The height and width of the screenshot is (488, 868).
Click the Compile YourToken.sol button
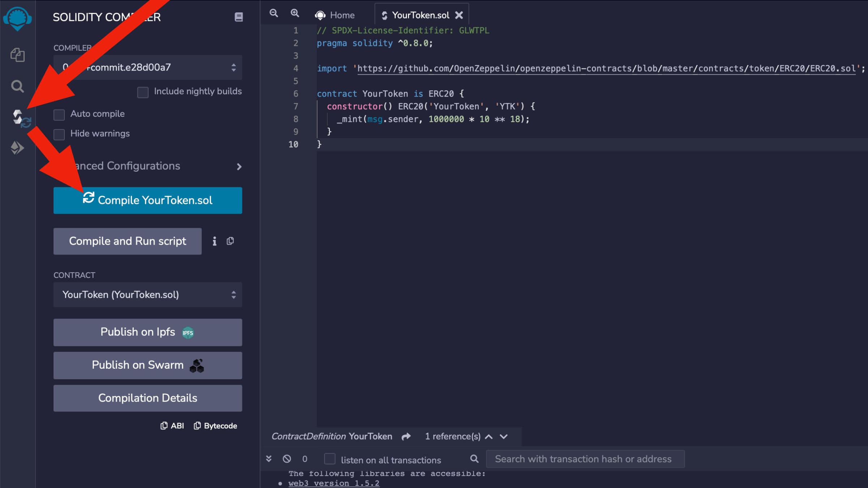pyautogui.click(x=148, y=200)
